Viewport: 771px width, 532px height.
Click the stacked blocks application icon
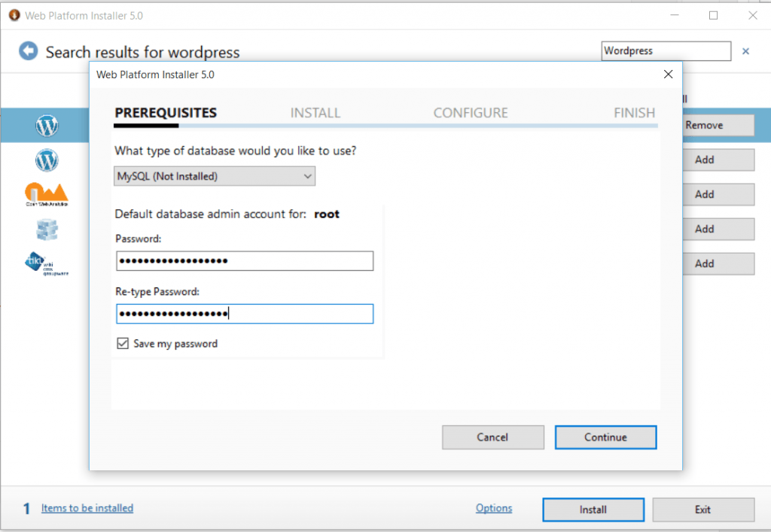47,230
